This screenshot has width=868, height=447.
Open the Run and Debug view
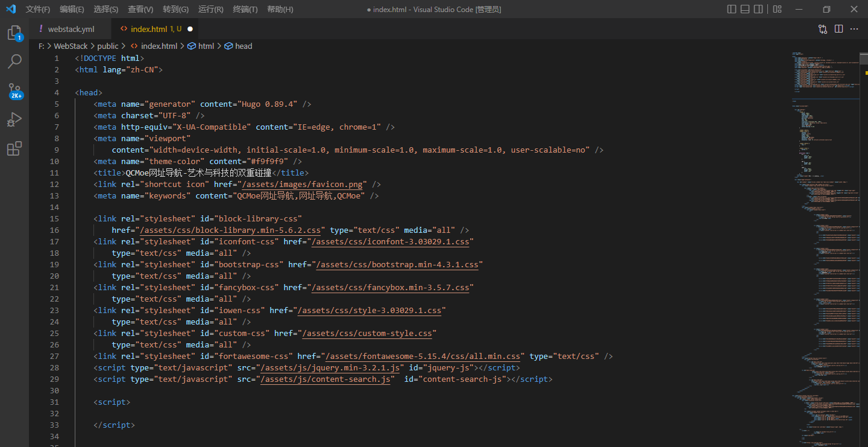point(14,119)
